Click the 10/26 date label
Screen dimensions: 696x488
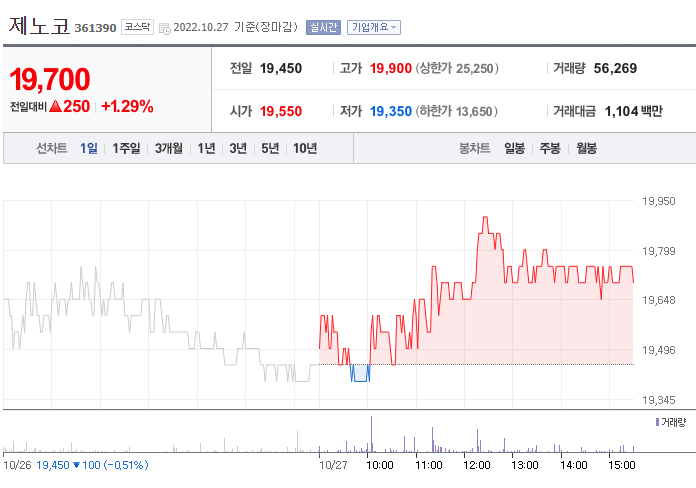pos(17,465)
